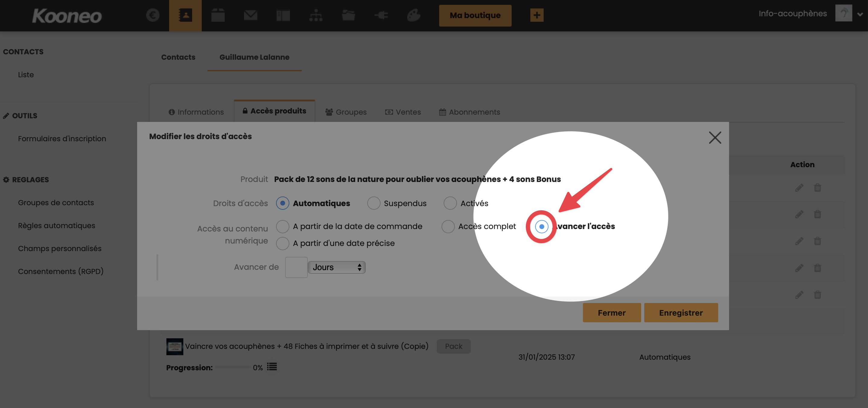
Task: Select the Accès complet radio option
Action: tap(448, 227)
